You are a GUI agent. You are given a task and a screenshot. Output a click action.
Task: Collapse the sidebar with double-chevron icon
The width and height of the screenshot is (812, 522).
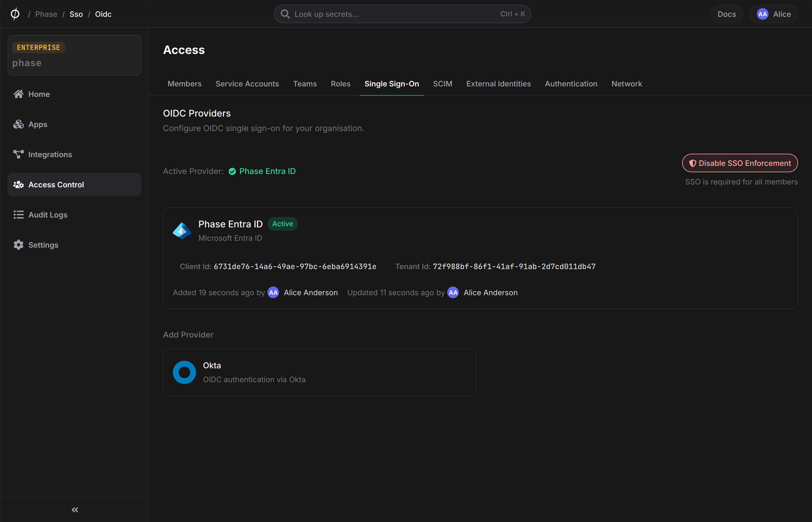75,510
